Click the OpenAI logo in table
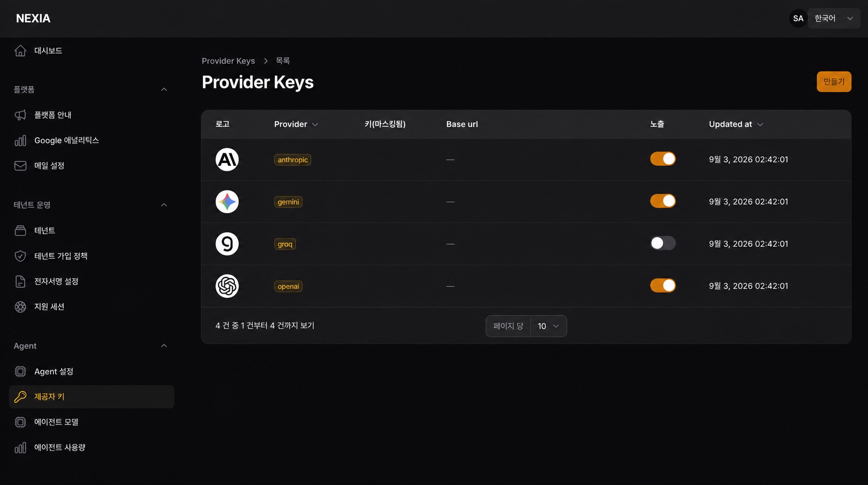 point(227,286)
